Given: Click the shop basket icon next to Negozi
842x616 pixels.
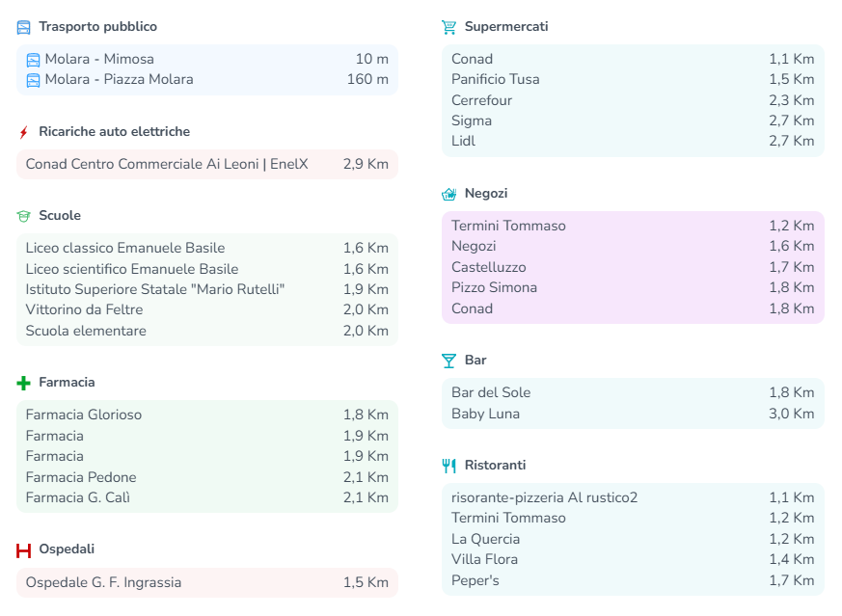Looking at the screenshot, I should [x=448, y=194].
